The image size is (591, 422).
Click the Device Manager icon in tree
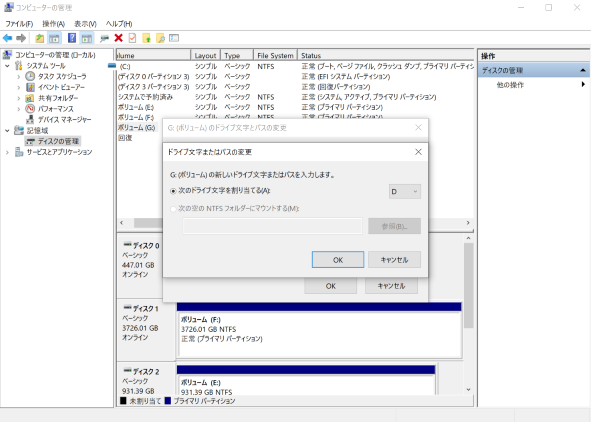[30, 120]
